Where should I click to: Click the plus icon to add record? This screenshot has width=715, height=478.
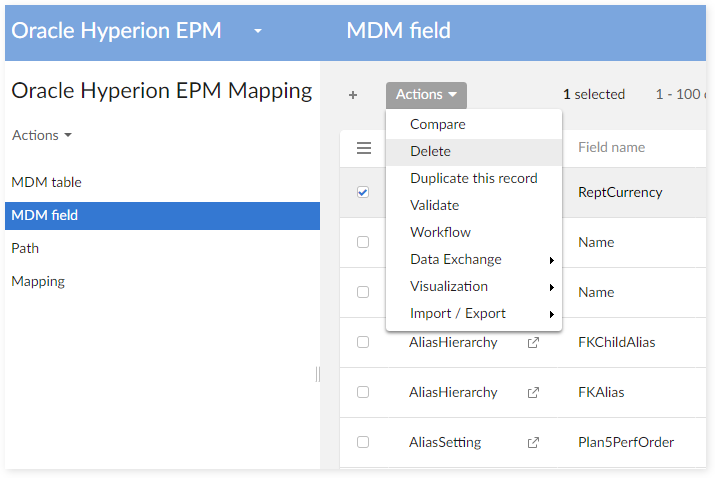[353, 95]
